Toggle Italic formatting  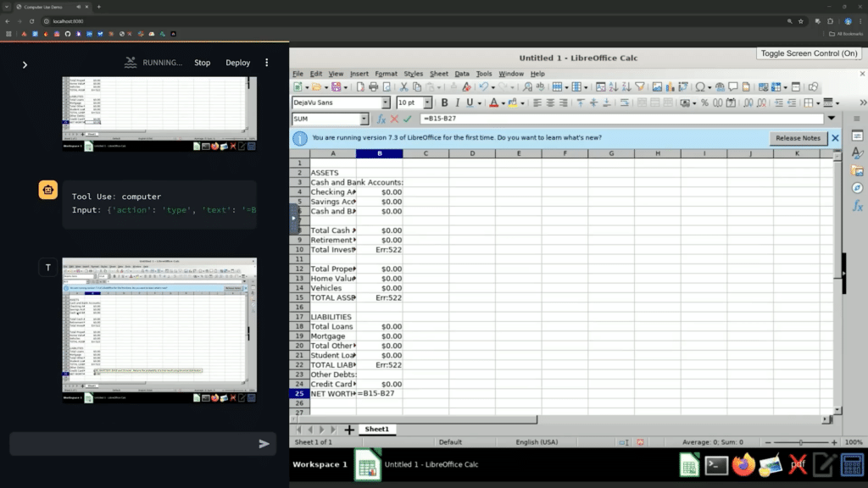457,103
